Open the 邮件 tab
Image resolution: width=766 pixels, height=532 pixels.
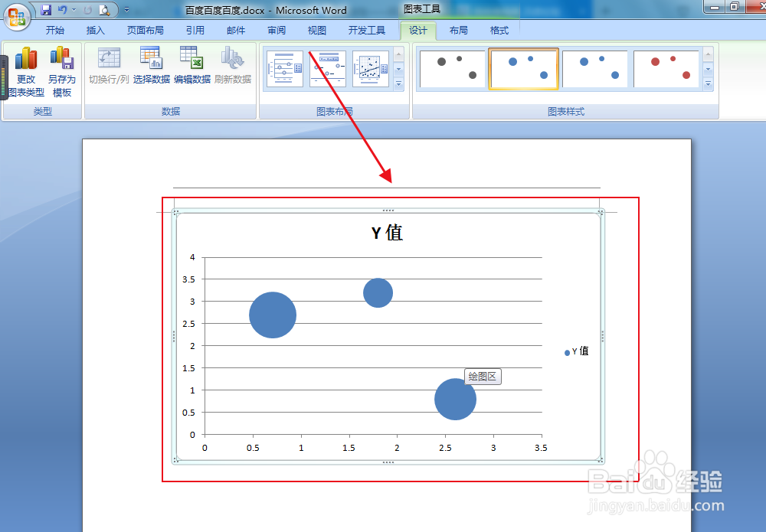(x=236, y=31)
